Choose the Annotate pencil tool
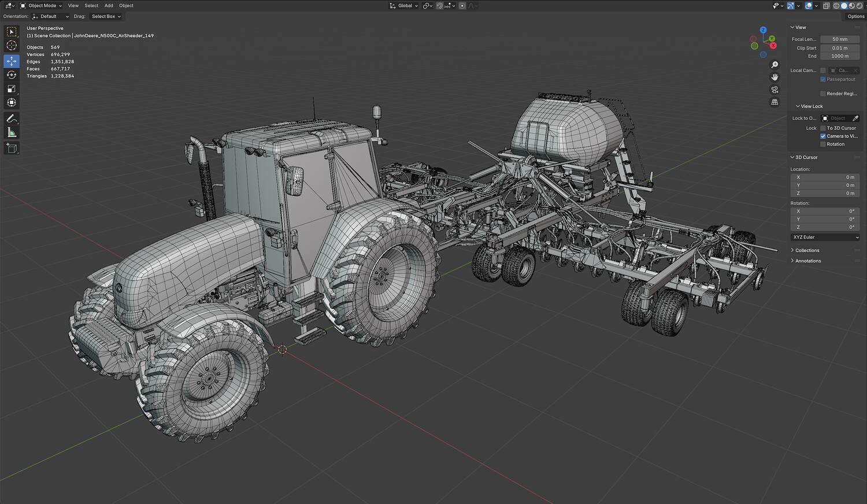 tap(12, 118)
